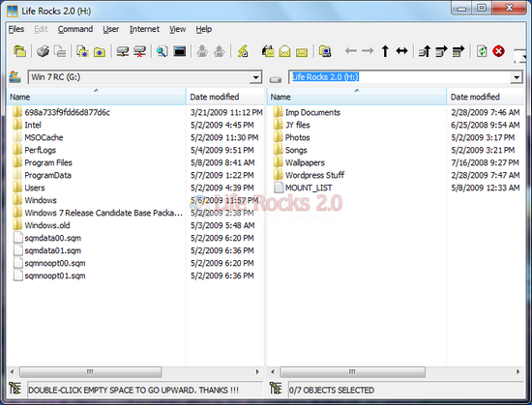
Task: Click the red circle X stop icon
Action: [x=498, y=51]
